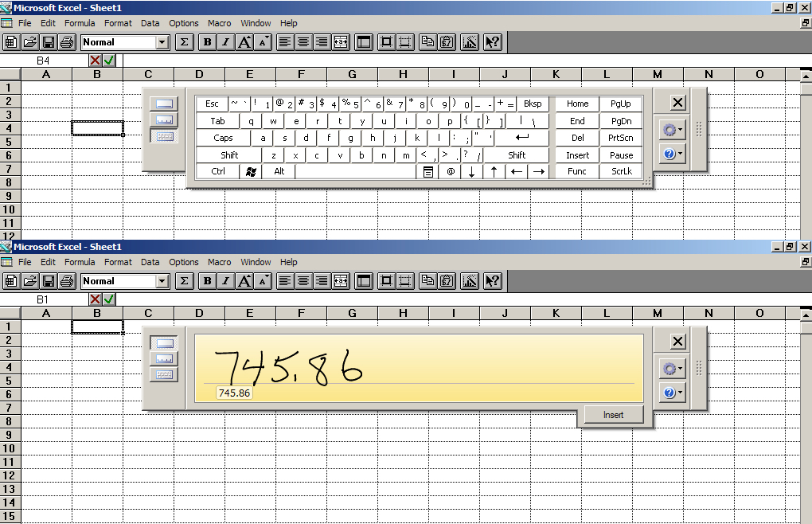Cancel the cell entry with the red X
The height and width of the screenshot is (524, 812).
(x=96, y=60)
